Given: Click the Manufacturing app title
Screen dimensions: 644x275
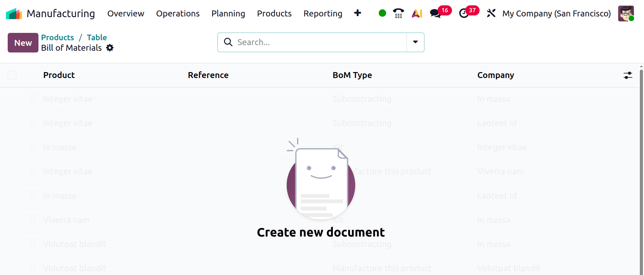Looking at the screenshot, I should 61,14.
